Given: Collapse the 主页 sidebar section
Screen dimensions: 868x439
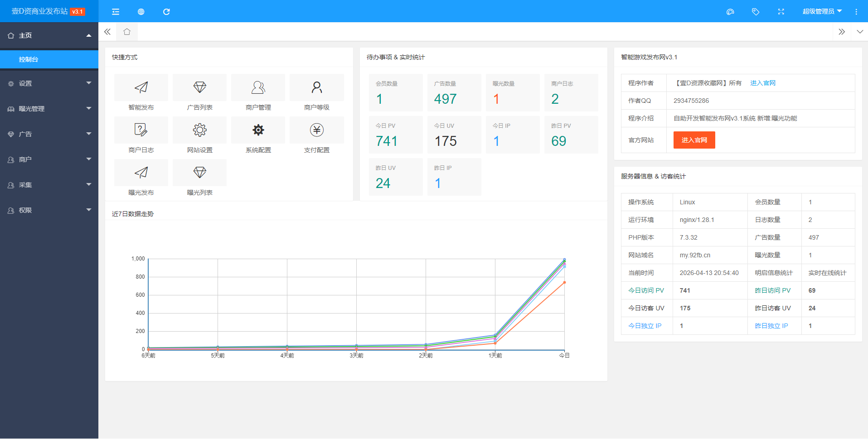Looking at the screenshot, I should pyautogui.click(x=49, y=35).
